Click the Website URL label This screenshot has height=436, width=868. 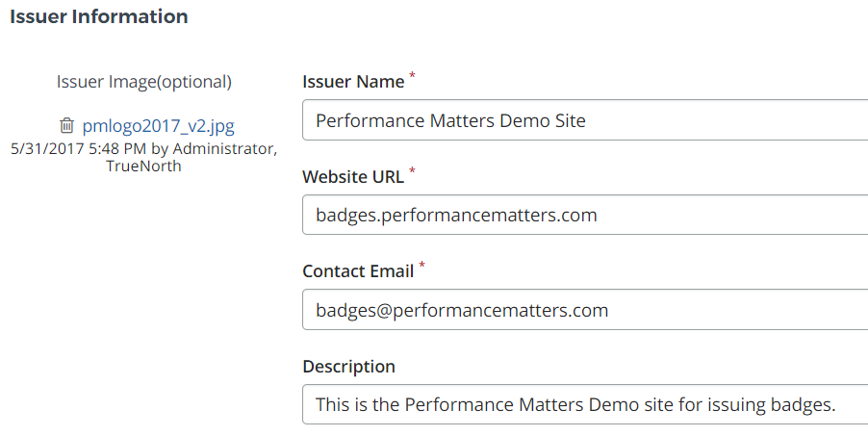point(353,177)
